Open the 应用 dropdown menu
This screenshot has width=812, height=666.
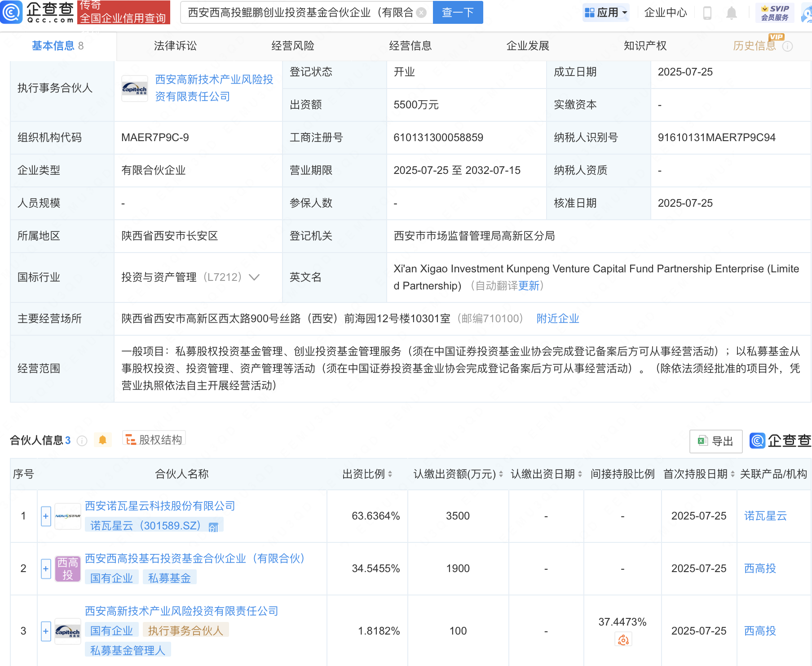606,13
